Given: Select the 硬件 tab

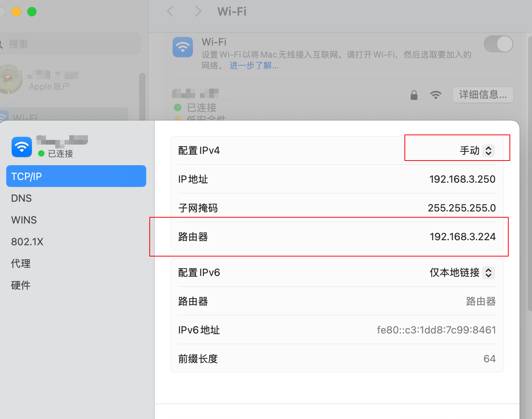Looking at the screenshot, I should tap(21, 285).
